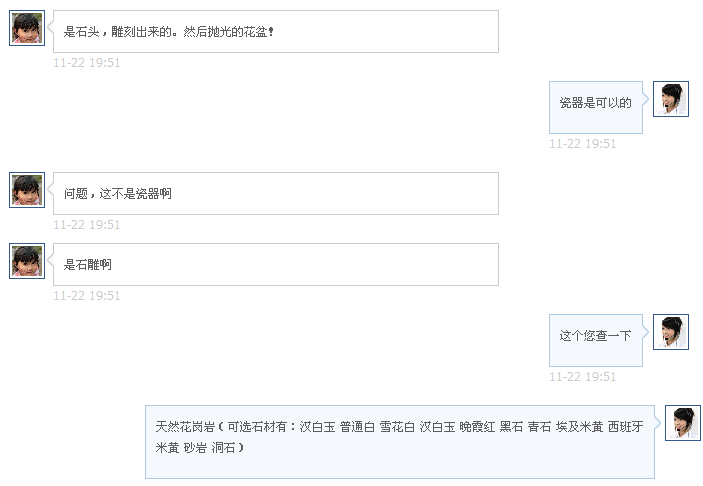Click the agent avatar beside the 天然花岗岩 message

(x=682, y=423)
